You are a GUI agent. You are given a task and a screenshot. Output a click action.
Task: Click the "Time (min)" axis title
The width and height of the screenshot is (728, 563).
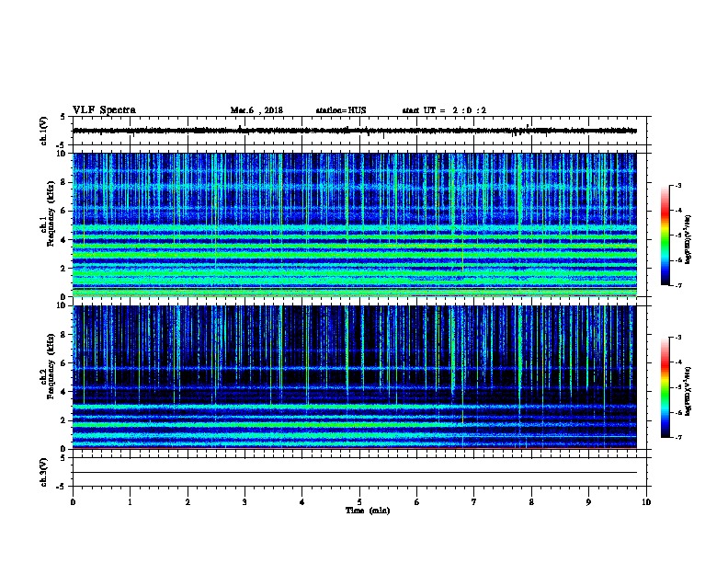pyautogui.click(x=368, y=511)
